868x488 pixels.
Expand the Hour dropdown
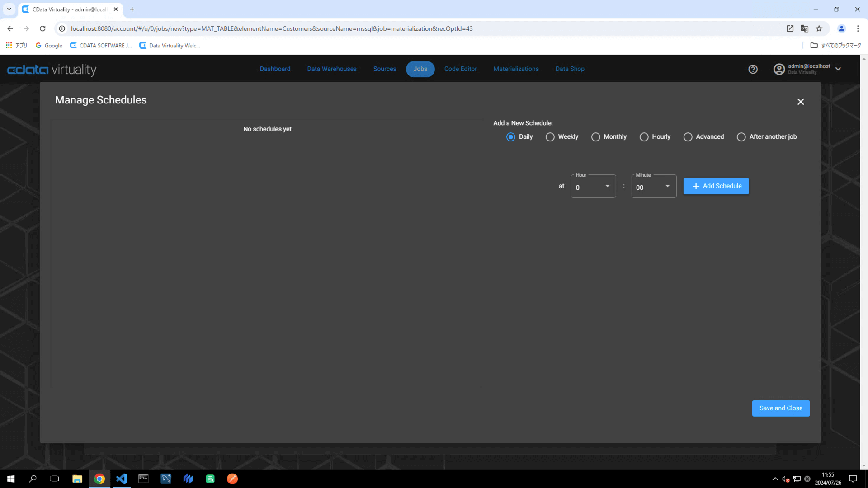click(x=593, y=187)
